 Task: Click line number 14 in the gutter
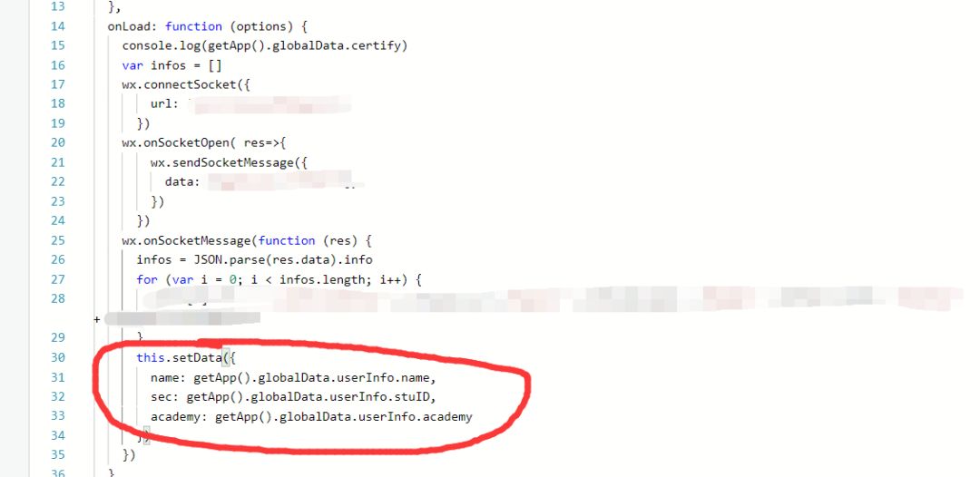(x=57, y=26)
